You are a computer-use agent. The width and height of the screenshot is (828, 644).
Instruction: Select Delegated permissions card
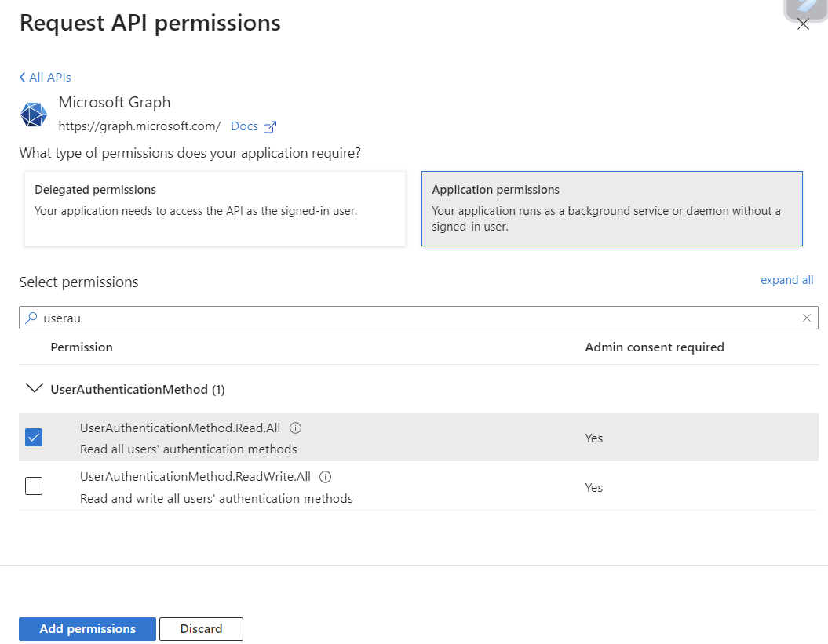[x=215, y=209]
